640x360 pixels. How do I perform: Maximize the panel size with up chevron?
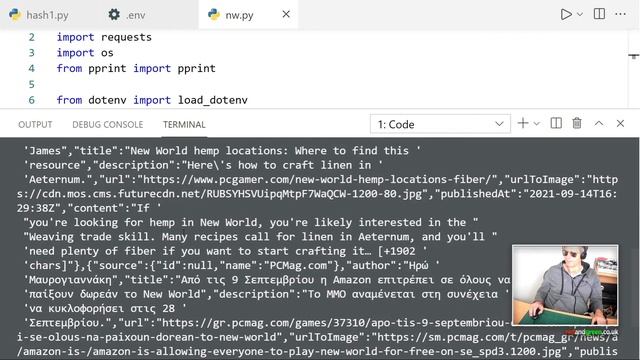click(599, 123)
